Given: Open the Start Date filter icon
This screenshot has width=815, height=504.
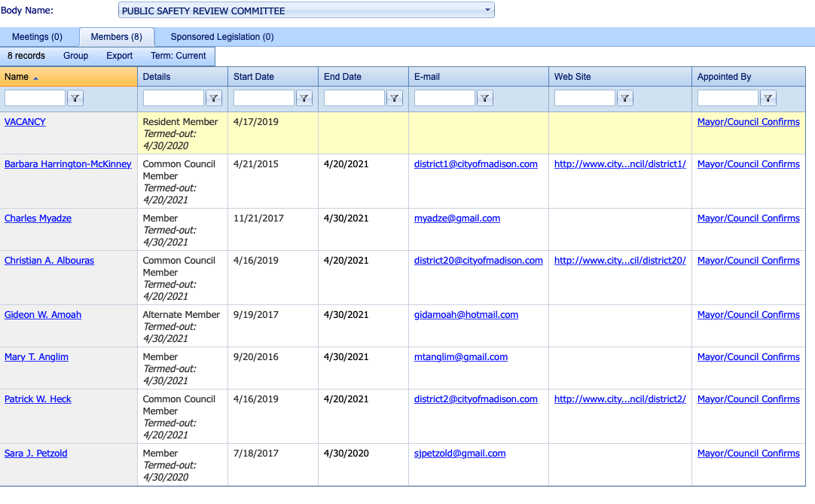Looking at the screenshot, I should (x=304, y=98).
